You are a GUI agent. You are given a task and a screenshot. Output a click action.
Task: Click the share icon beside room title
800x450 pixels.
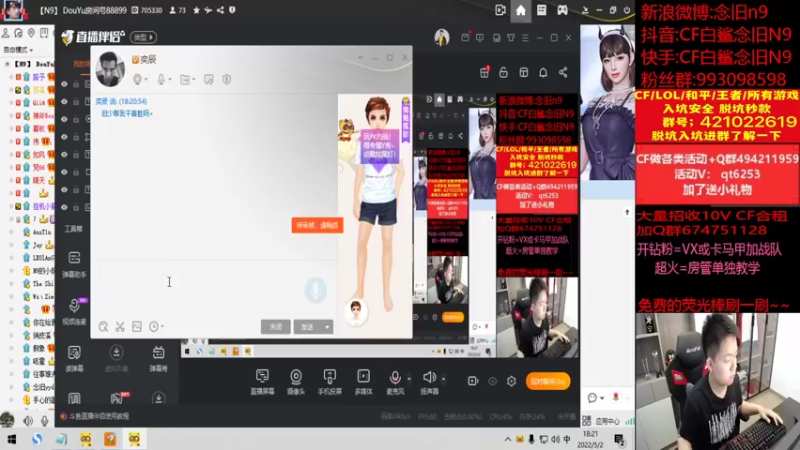tap(220, 10)
